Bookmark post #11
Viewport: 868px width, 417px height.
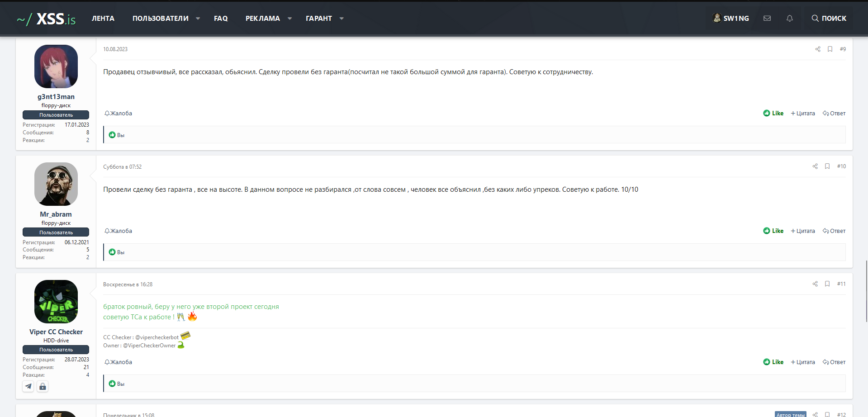pos(827,284)
